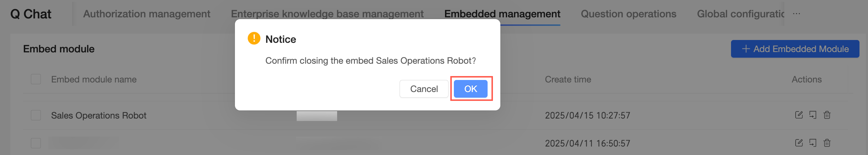Delete the Sales Operations Robot module
868x155 pixels.
click(827, 115)
